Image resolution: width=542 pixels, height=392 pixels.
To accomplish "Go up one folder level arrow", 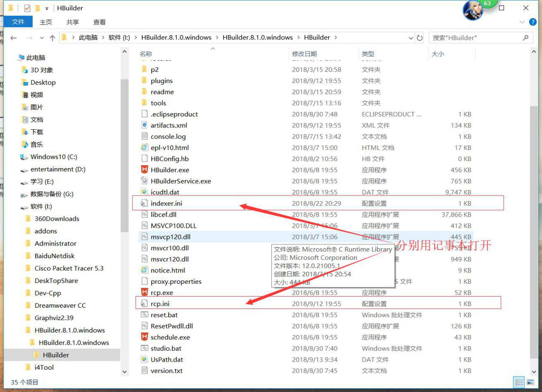I will 52,38.
